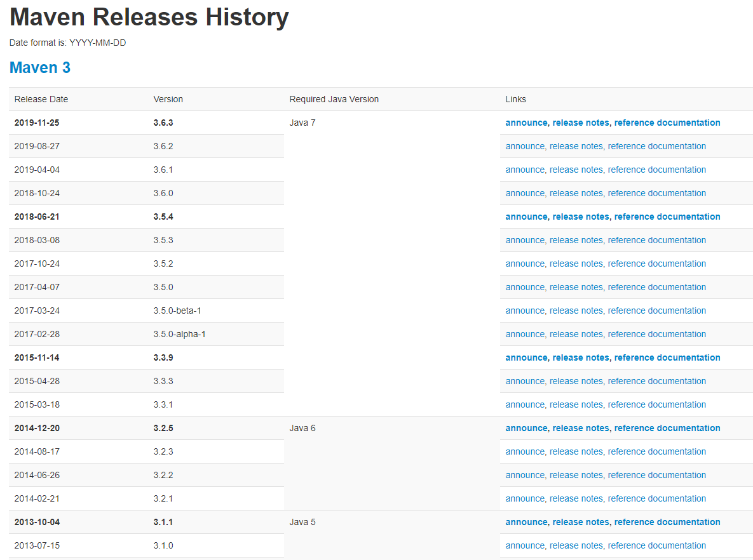Image resolution: width=753 pixels, height=560 pixels.
Task: Select the version 3.3.9 cell
Action: [x=216, y=358]
